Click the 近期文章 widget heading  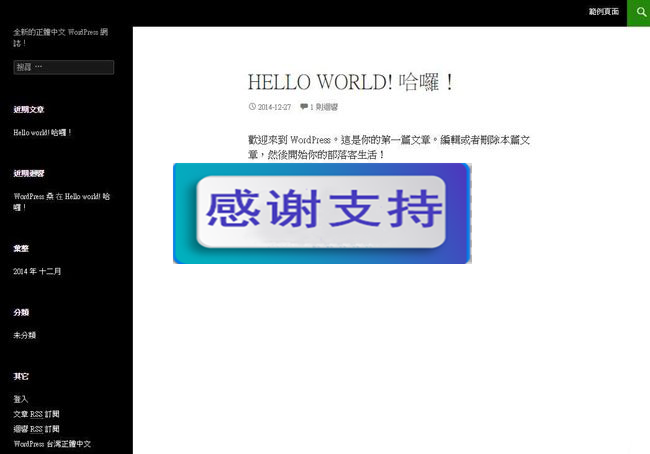[29, 109]
